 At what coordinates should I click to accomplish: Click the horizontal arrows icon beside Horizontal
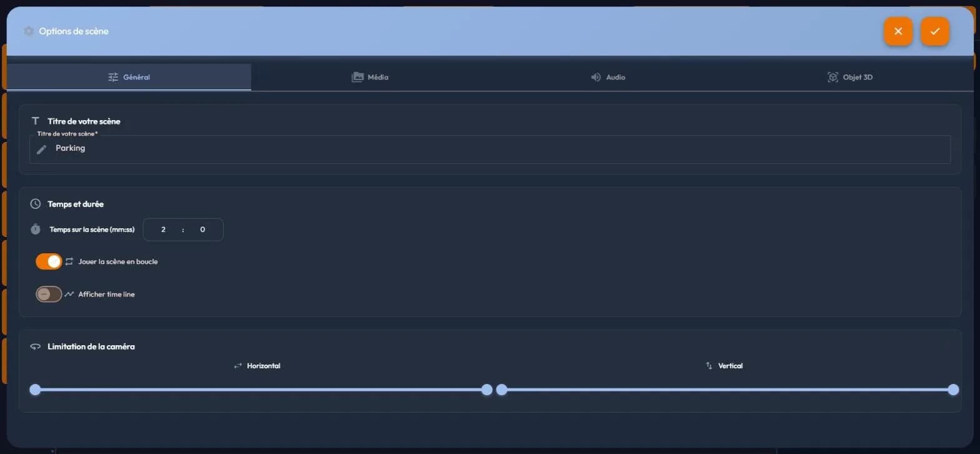tap(237, 366)
